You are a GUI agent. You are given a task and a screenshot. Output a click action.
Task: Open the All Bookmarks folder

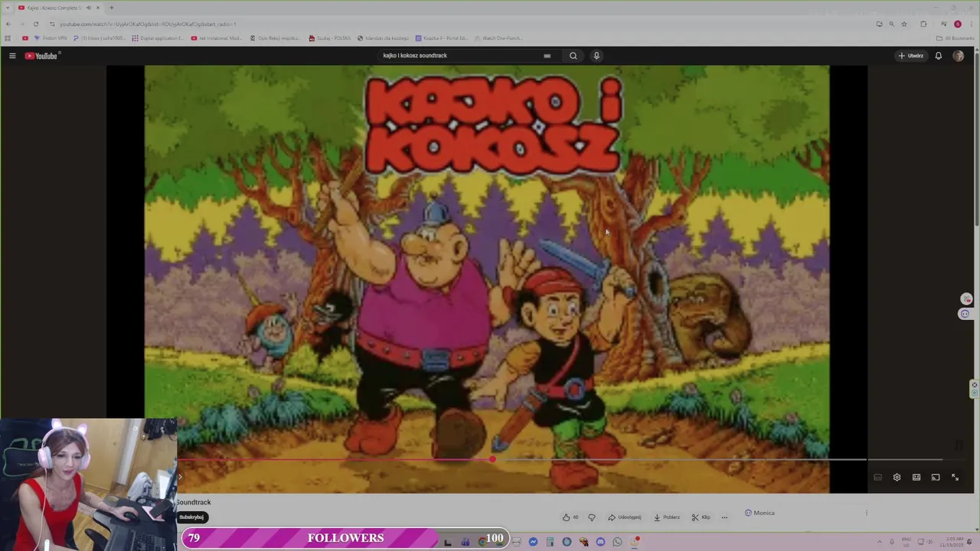pyautogui.click(x=955, y=38)
